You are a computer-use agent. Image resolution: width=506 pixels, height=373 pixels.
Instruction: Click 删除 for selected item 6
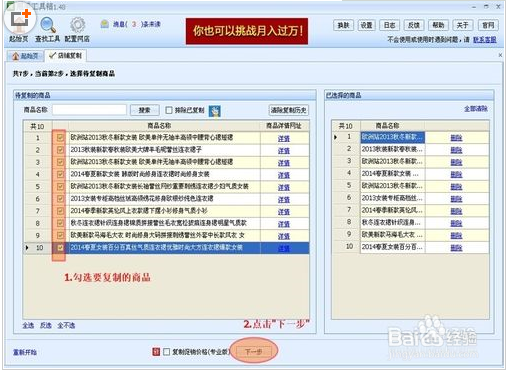[x=456, y=199]
